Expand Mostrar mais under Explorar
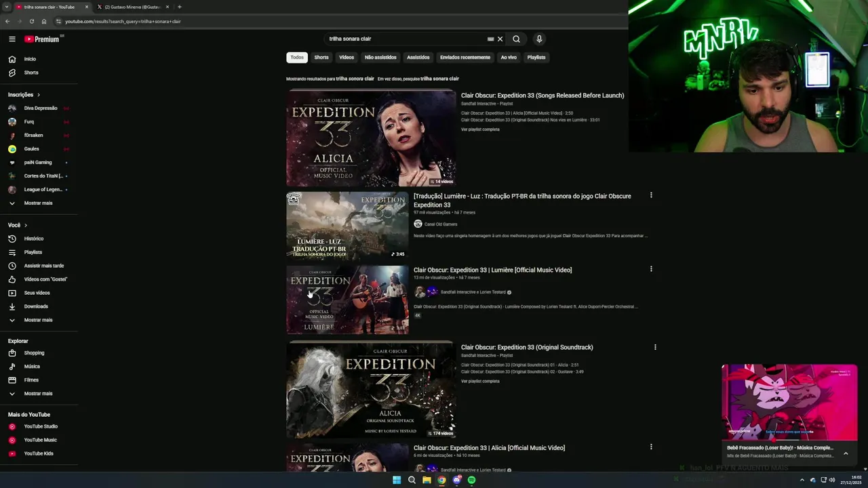The height and width of the screenshot is (488, 868). tap(39, 394)
